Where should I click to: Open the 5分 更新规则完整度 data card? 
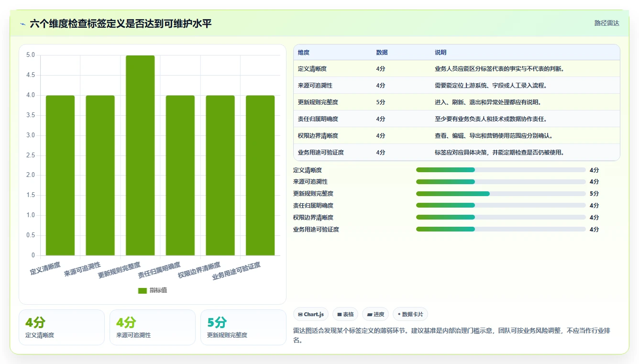[243, 327]
